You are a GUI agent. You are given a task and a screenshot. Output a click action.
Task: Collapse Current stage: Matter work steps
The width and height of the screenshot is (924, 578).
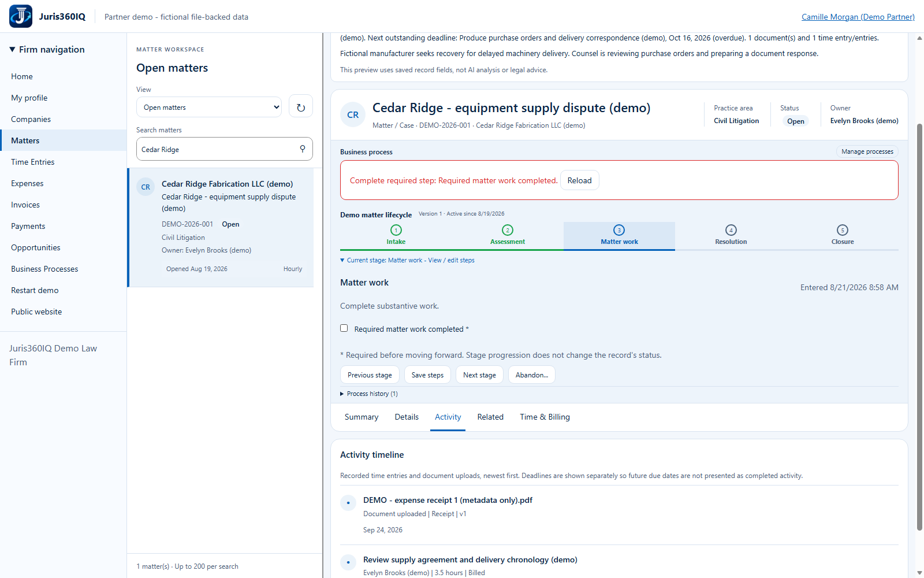pyautogui.click(x=407, y=260)
